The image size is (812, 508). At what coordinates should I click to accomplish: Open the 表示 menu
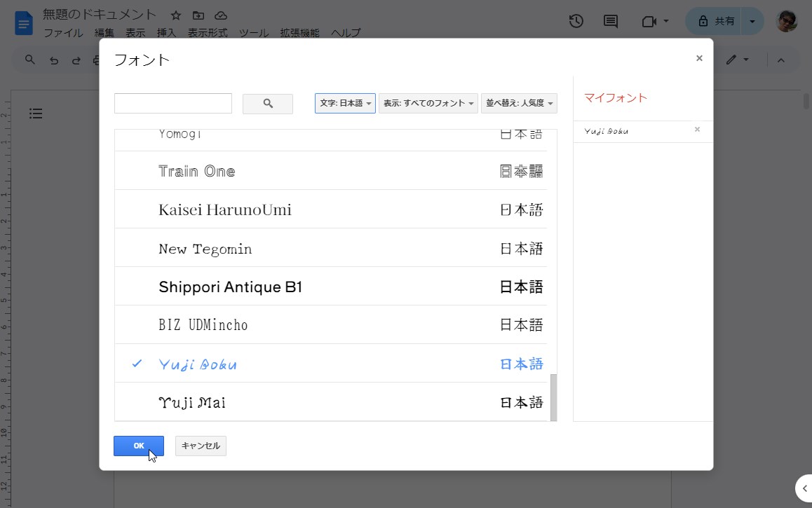coord(135,33)
